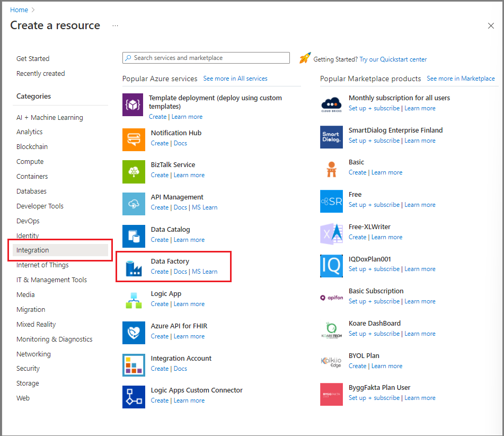The image size is (504, 436).
Task: Click the Data Factory service icon
Action: [134, 266]
